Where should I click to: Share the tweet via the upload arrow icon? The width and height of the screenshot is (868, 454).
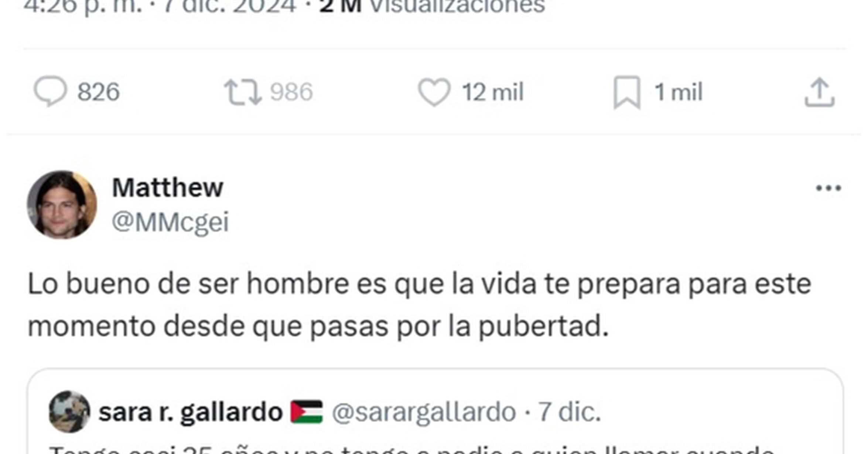click(820, 92)
